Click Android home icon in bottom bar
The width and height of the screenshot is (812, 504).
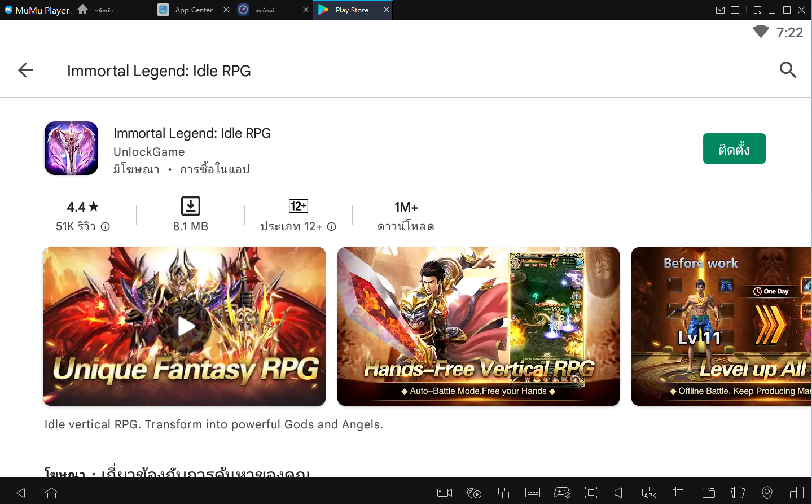[52, 493]
